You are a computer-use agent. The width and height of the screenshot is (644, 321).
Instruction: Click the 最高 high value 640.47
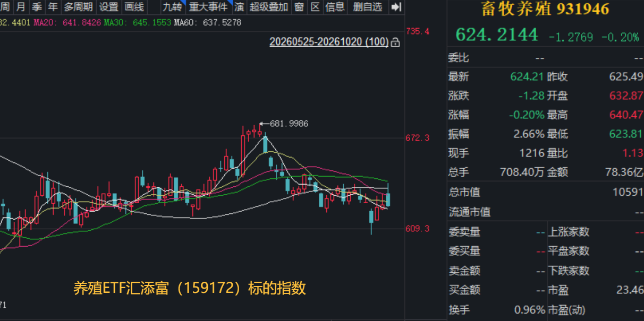(626, 115)
